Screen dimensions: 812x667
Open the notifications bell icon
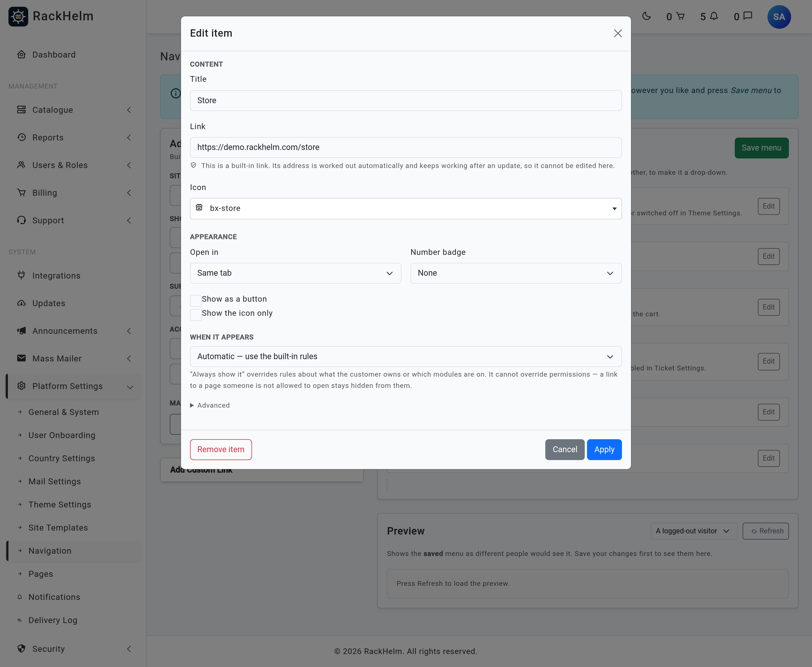pos(714,16)
